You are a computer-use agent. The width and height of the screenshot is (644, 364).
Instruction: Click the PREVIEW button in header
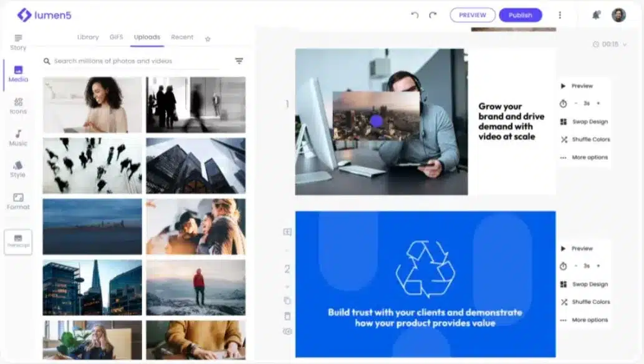click(x=473, y=15)
